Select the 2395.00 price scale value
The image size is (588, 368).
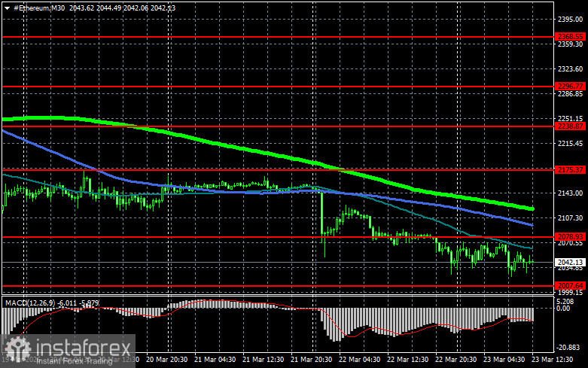[571, 20]
